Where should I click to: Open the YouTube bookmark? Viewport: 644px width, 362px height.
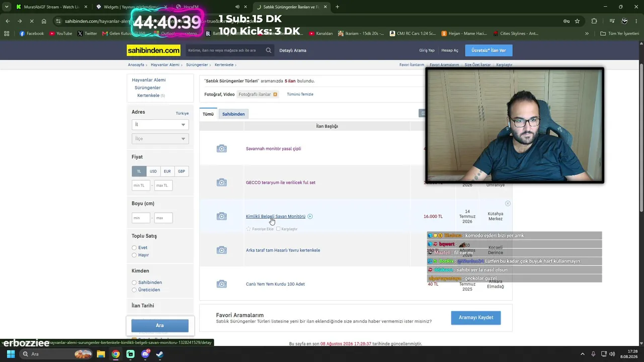pos(60,34)
